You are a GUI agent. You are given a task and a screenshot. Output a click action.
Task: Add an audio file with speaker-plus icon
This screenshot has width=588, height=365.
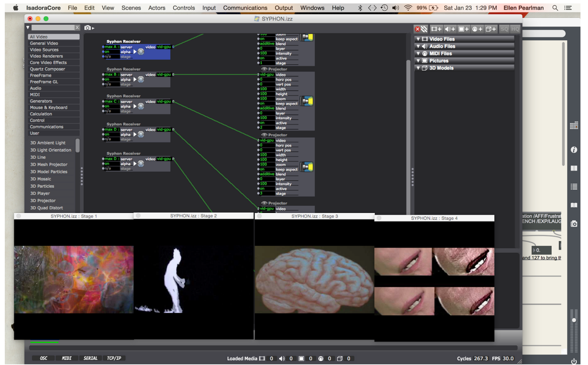[450, 29]
